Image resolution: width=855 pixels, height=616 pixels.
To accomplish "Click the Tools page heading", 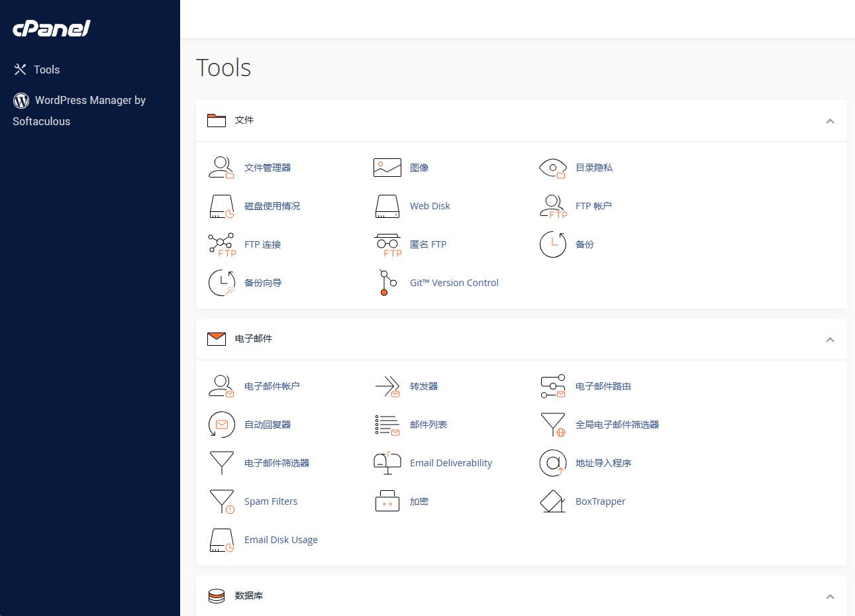I will pos(224,68).
